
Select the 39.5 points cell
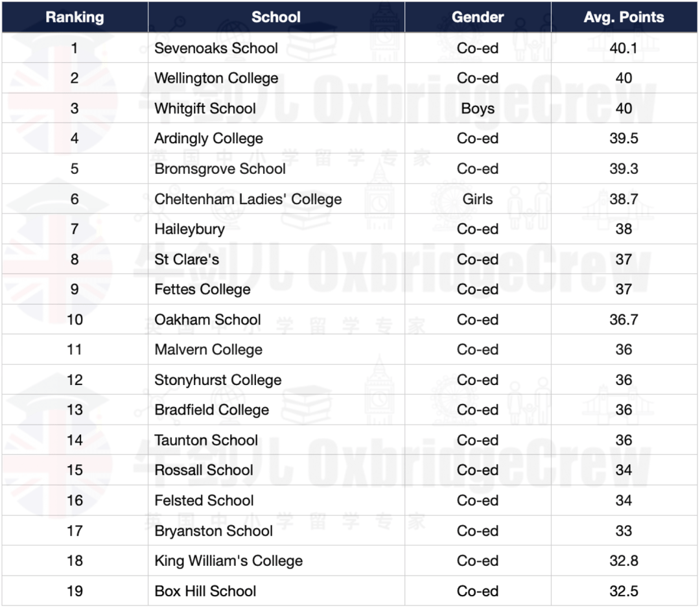coord(624,138)
